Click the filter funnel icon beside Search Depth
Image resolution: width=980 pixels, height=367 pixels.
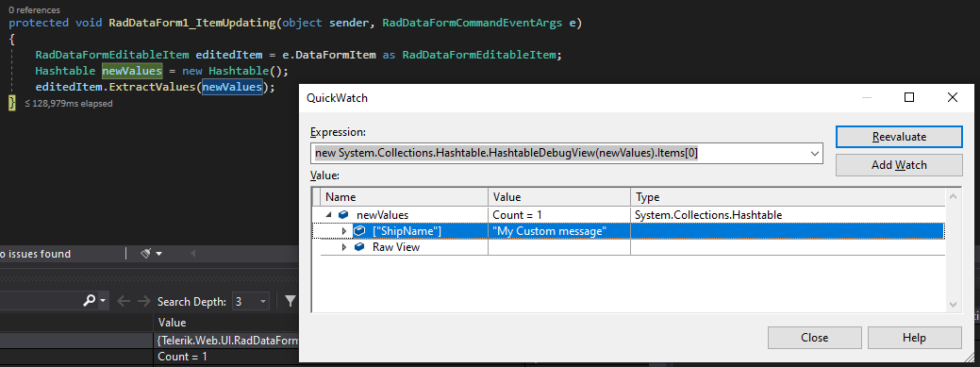click(x=290, y=301)
